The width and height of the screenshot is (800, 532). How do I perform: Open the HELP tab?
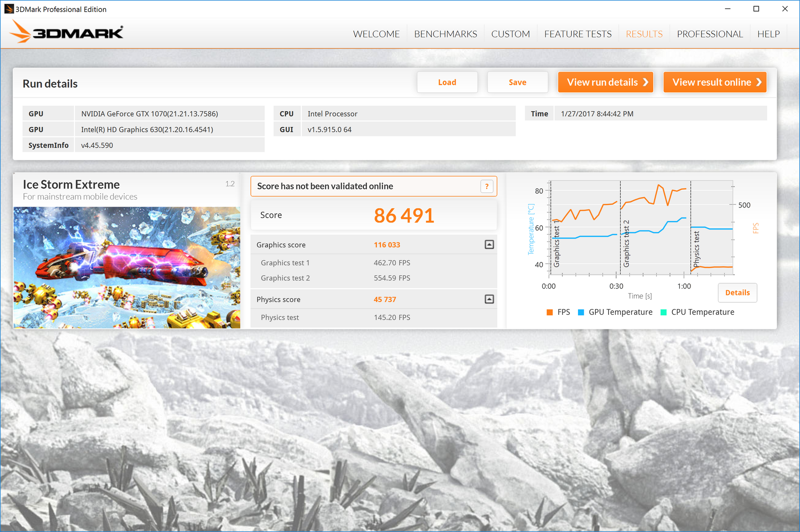769,34
